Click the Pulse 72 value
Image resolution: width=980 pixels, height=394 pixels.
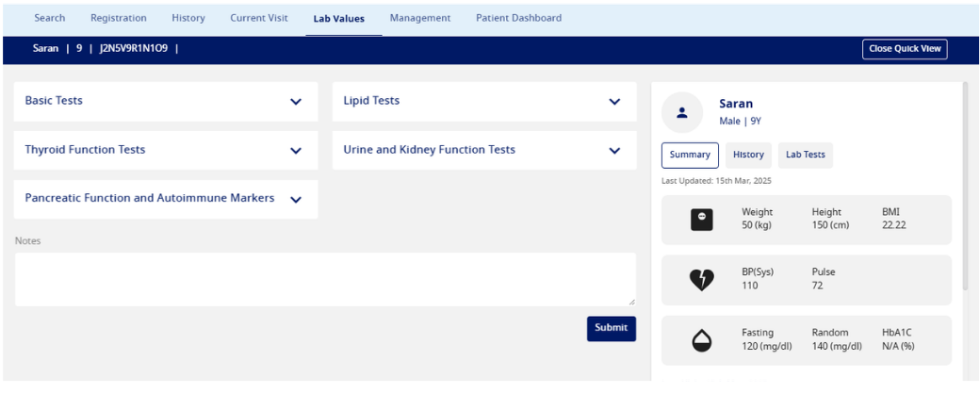point(824,279)
